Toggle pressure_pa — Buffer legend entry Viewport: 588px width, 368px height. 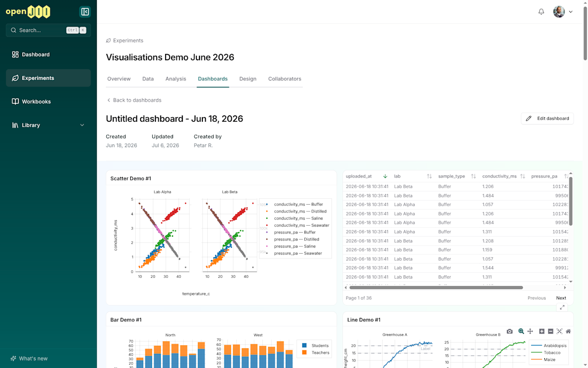point(295,233)
